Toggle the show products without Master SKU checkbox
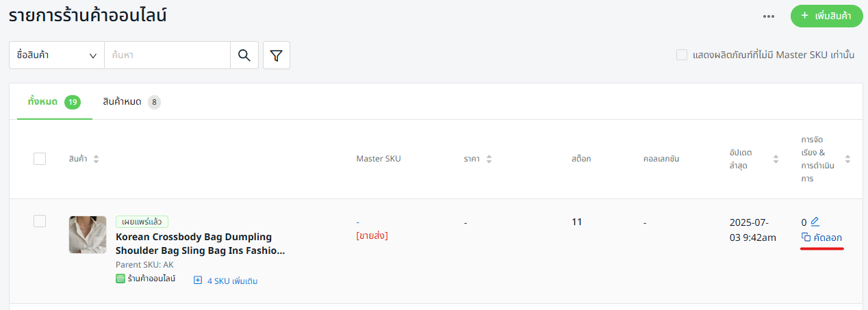The width and height of the screenshot is (868, 310). tap(682, 55)
